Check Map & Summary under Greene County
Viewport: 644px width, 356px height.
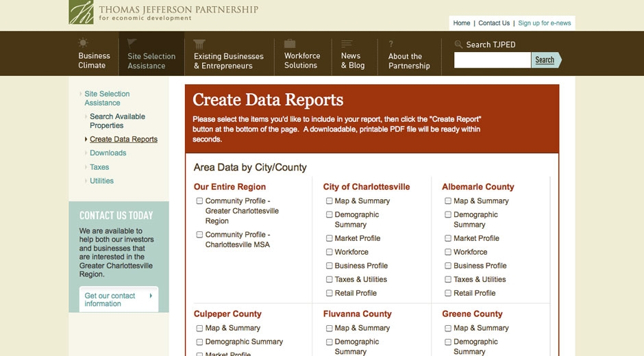(448, 328)
